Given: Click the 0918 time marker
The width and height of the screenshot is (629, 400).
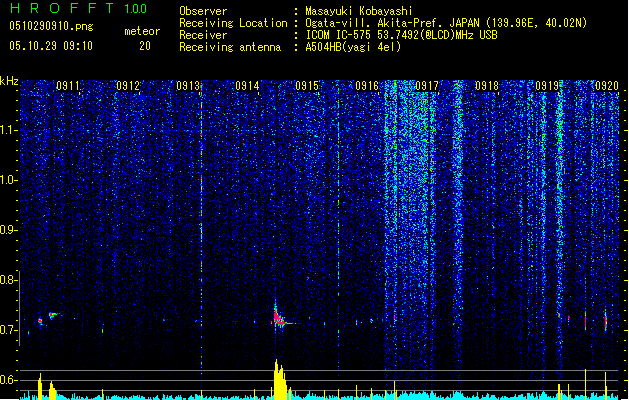Looking at the screenshot, I should coord(487,86).
